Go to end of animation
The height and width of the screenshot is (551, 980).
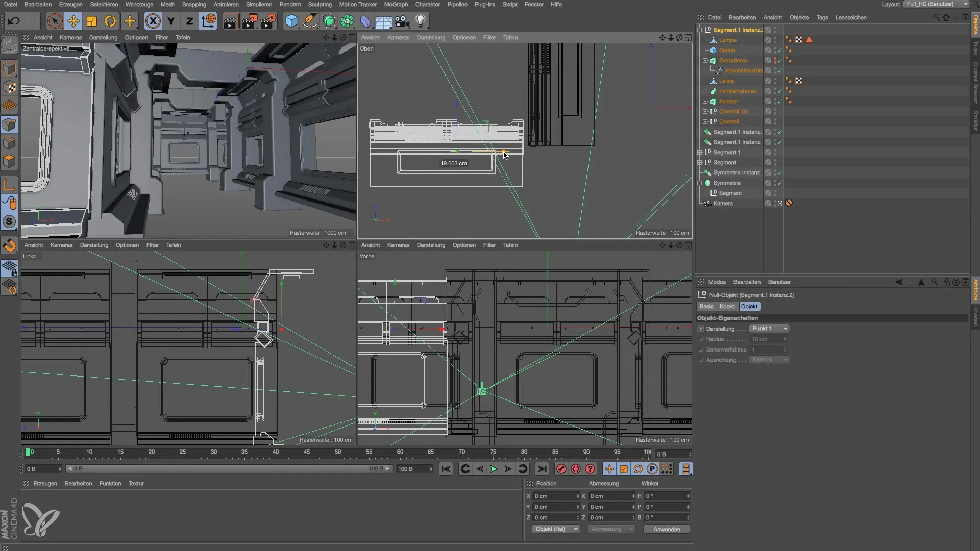pyautogui.click(x=542, y=469)
